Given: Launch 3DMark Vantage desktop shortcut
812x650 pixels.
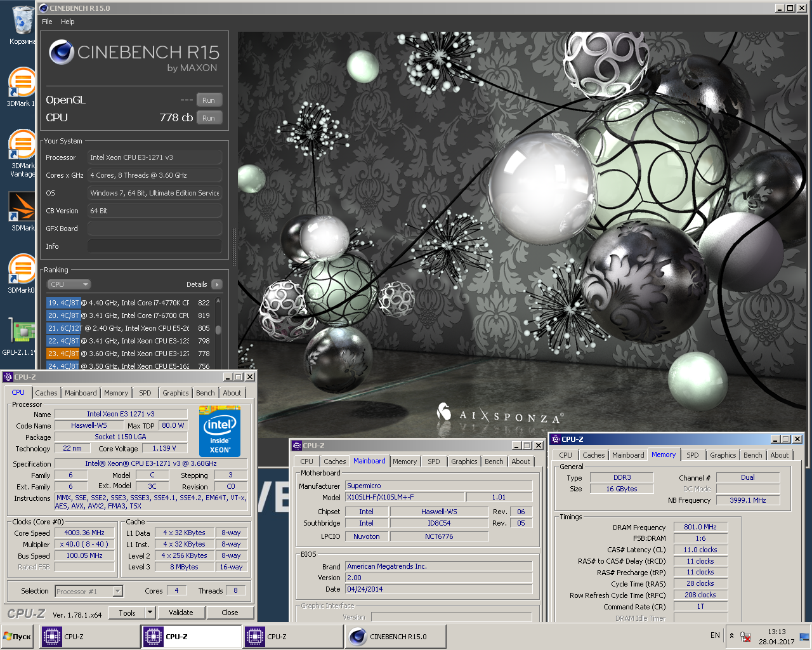Looking at the screenshot, I should click(22, 153).
